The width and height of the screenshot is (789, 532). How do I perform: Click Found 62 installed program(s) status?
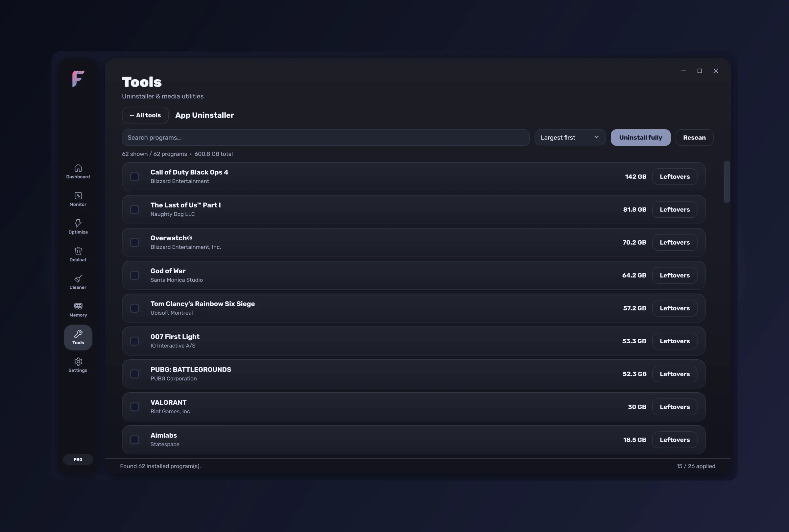tap(160, 466)
